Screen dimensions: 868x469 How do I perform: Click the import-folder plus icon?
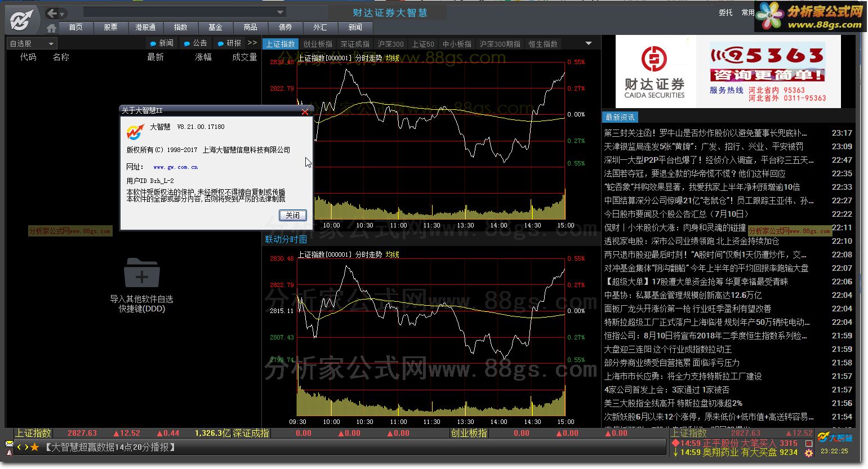click(142, 273)
